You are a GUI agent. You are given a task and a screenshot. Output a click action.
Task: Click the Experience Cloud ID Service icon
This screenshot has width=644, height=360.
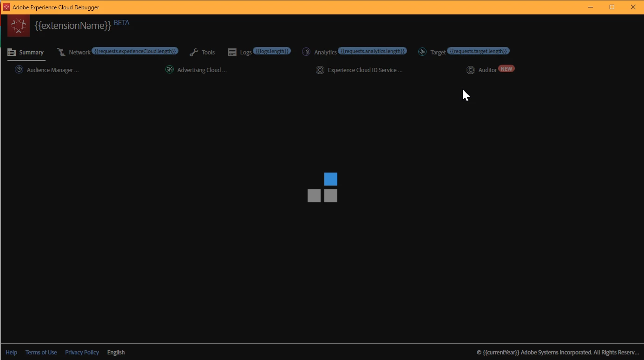tap(320, 70)
